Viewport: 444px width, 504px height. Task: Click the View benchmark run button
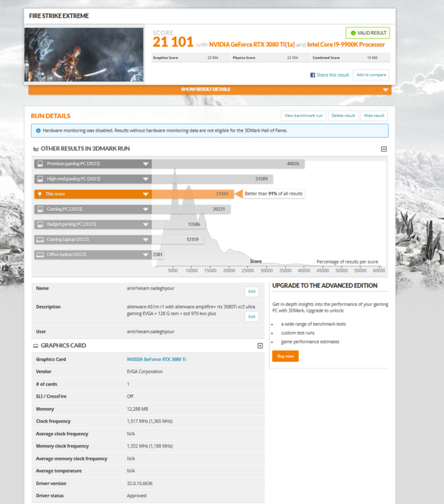point(304,116)
